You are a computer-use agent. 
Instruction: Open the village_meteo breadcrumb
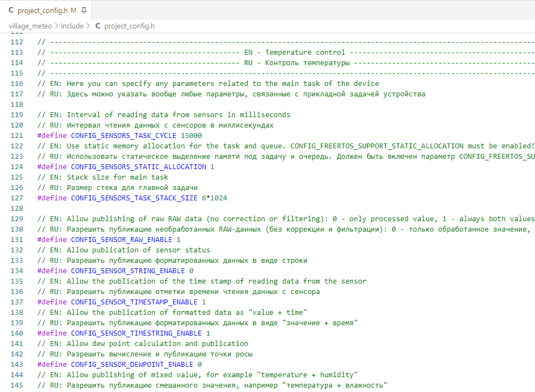pos(30,26)
